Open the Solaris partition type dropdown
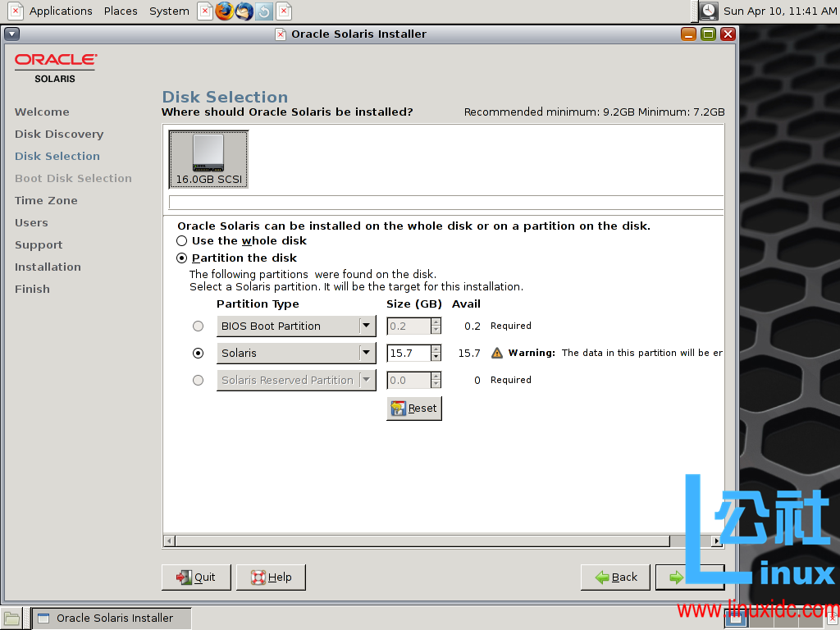 click(296, 353)
